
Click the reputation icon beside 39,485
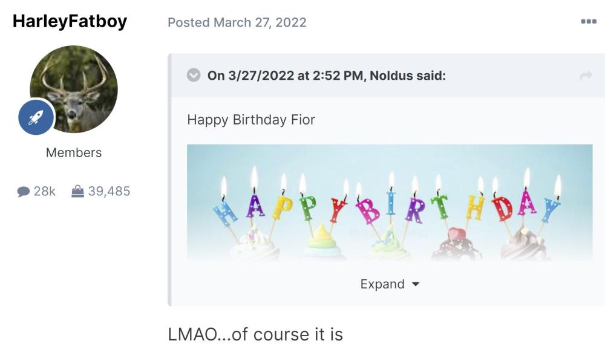77,192
